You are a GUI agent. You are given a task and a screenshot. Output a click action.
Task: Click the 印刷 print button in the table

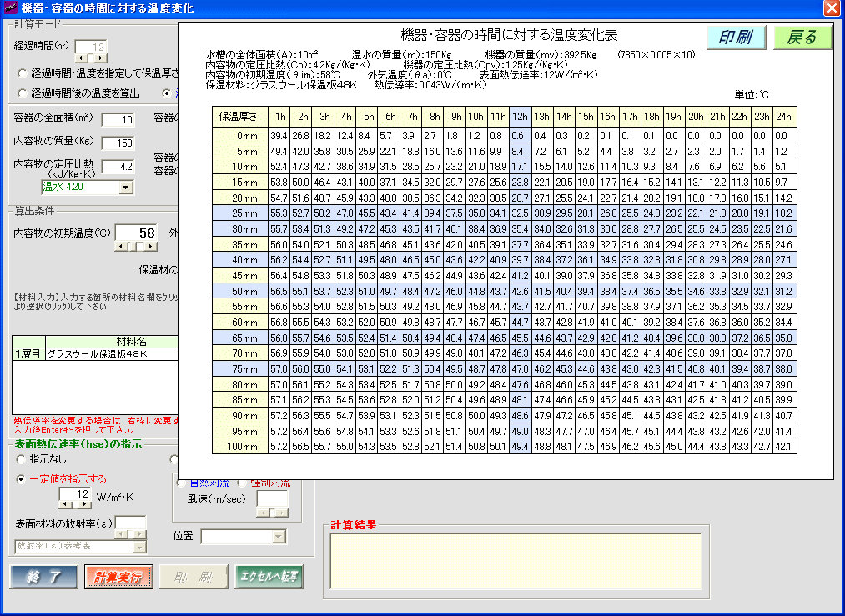pos(736,38)
